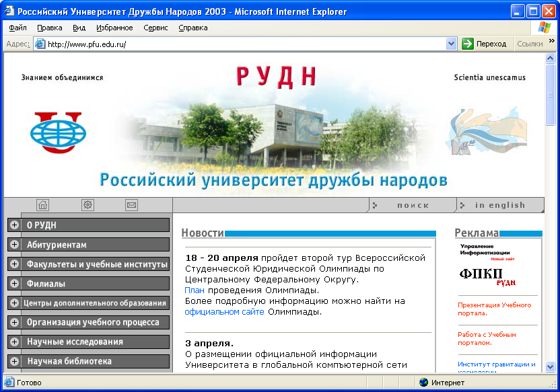
Task: Click the ФПКП РУДН banner
Action: [x=487, y=278]
